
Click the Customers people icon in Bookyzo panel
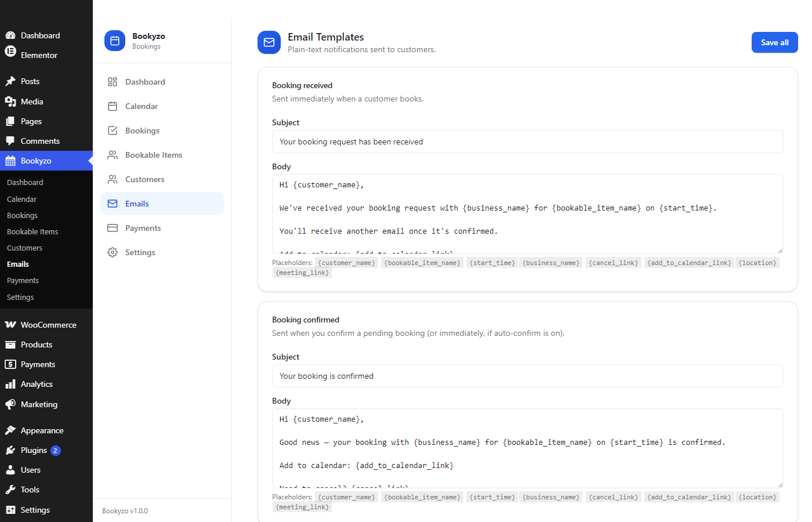coord(113,179)
